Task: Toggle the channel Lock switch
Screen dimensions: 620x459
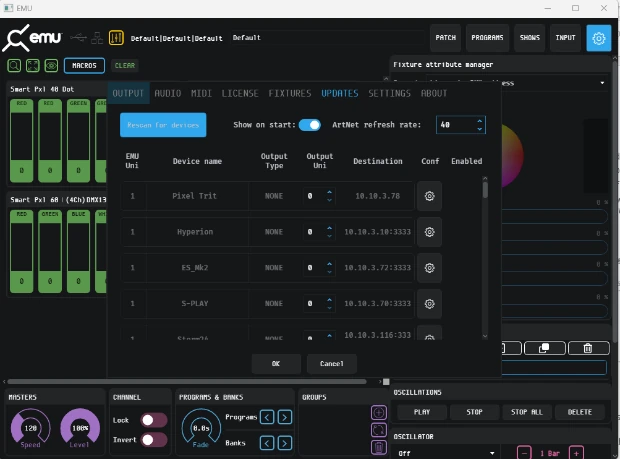Action: [x=153, y=420]
